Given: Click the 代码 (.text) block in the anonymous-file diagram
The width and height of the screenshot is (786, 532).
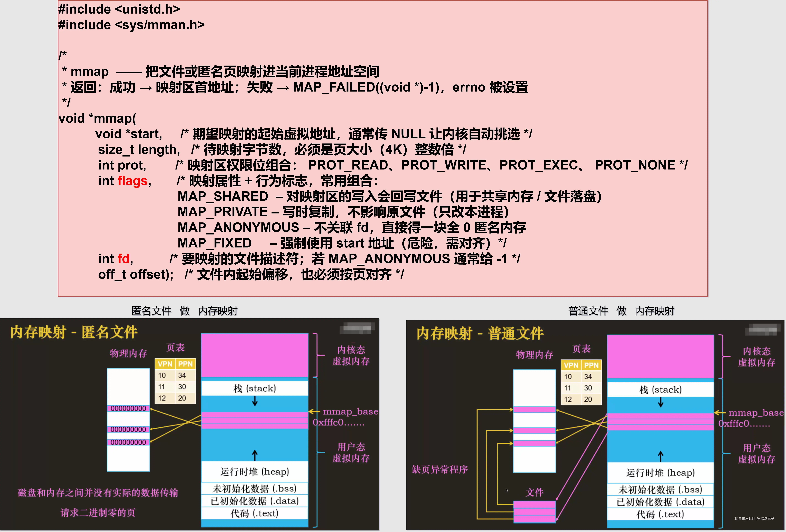Looking at the screenshot, I should tap(254, 513).
